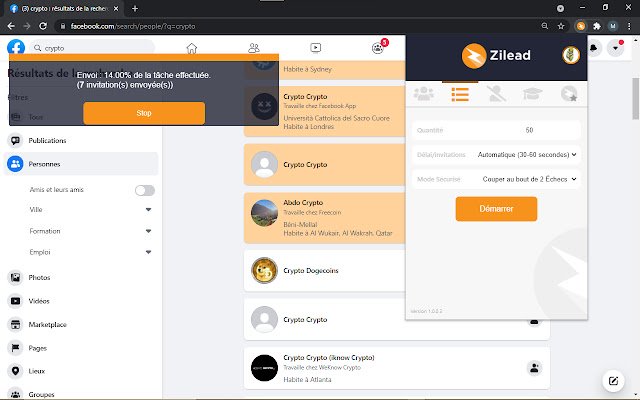Open the Zilead groups tab icon
Screen dimensions: 640x400
[x=424, y=94]
